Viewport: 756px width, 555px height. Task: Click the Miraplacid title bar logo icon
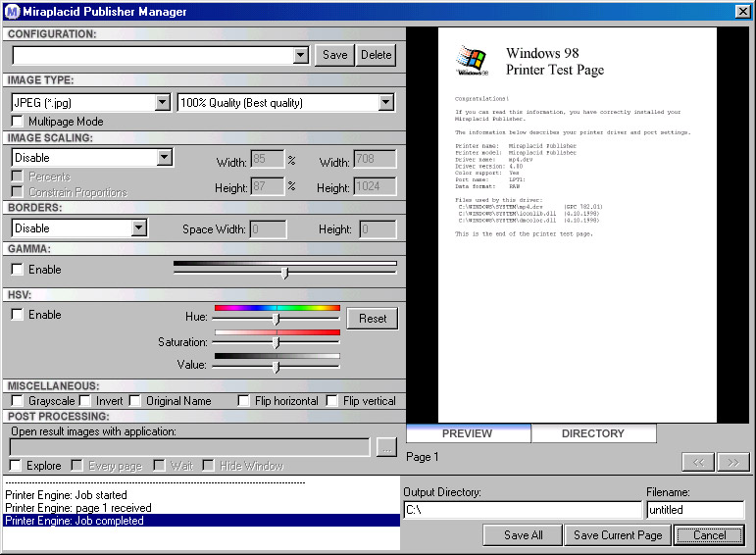pyautogui.click(x=12, y=11)
